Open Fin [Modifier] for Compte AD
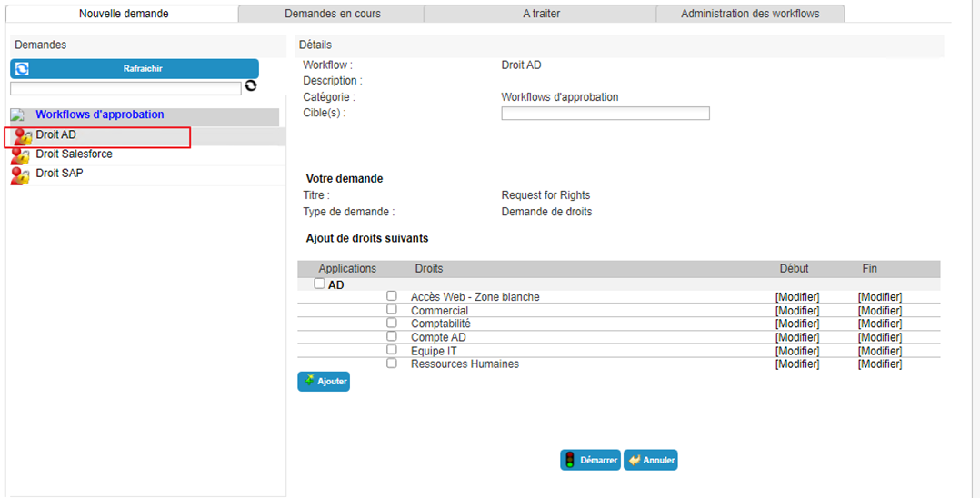 (879, 337)
